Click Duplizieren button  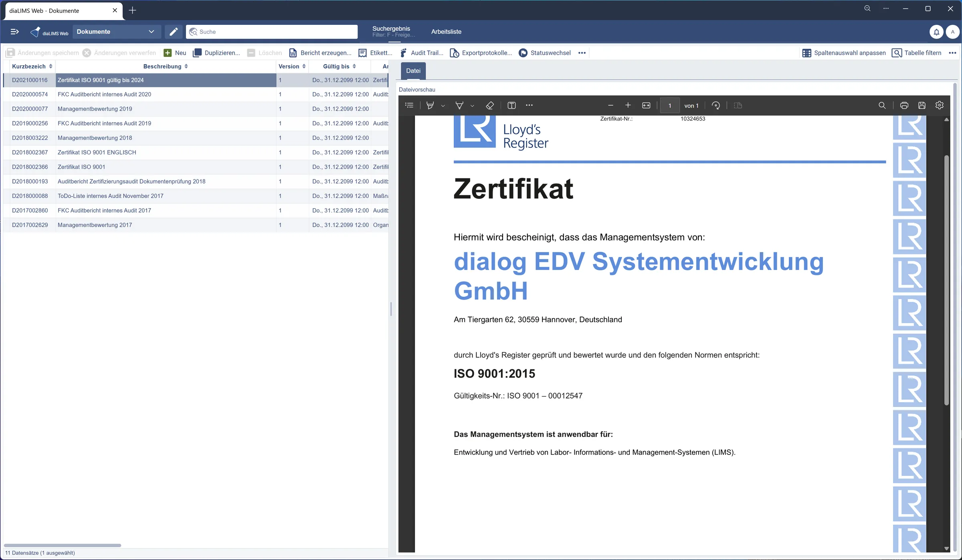pos(217,53)
